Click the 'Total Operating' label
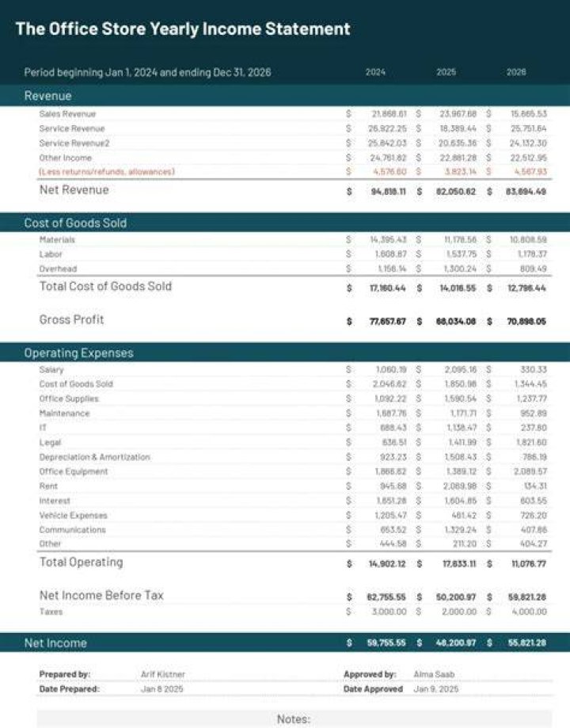570x728 pixels. [82, 562]
